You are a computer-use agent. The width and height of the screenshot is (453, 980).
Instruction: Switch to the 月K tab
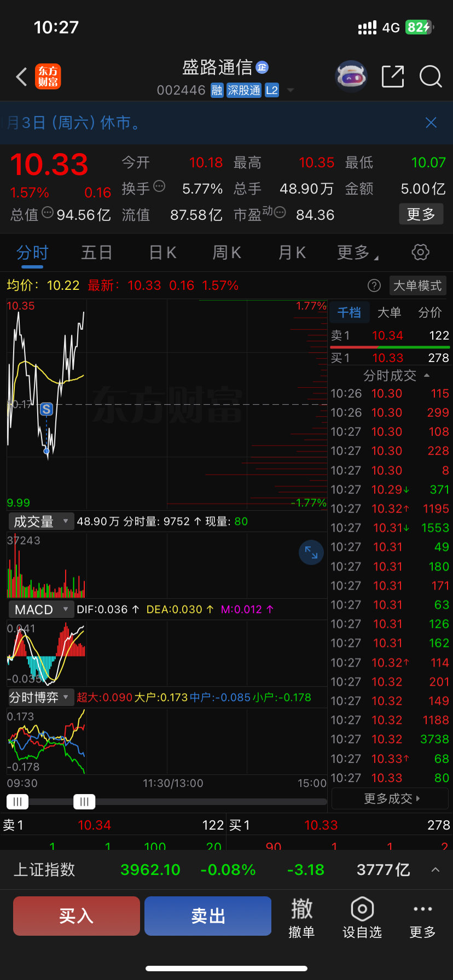coord(292,253)
